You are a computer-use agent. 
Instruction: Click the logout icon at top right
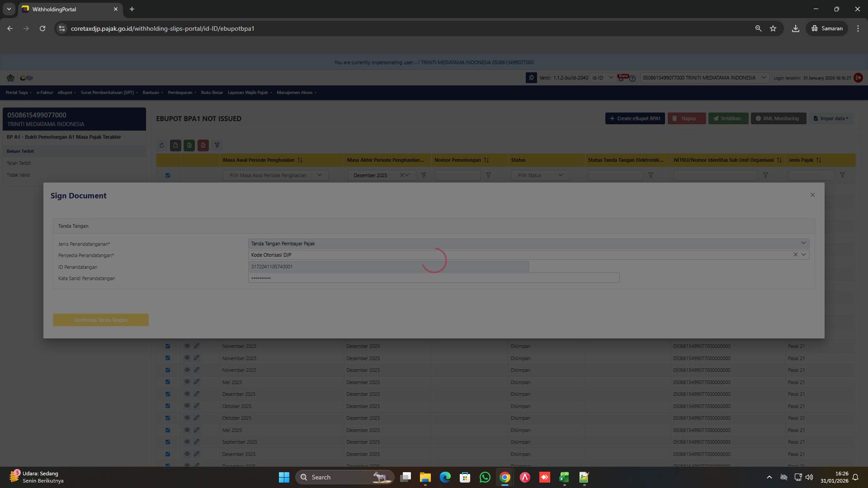pos(859,78)
